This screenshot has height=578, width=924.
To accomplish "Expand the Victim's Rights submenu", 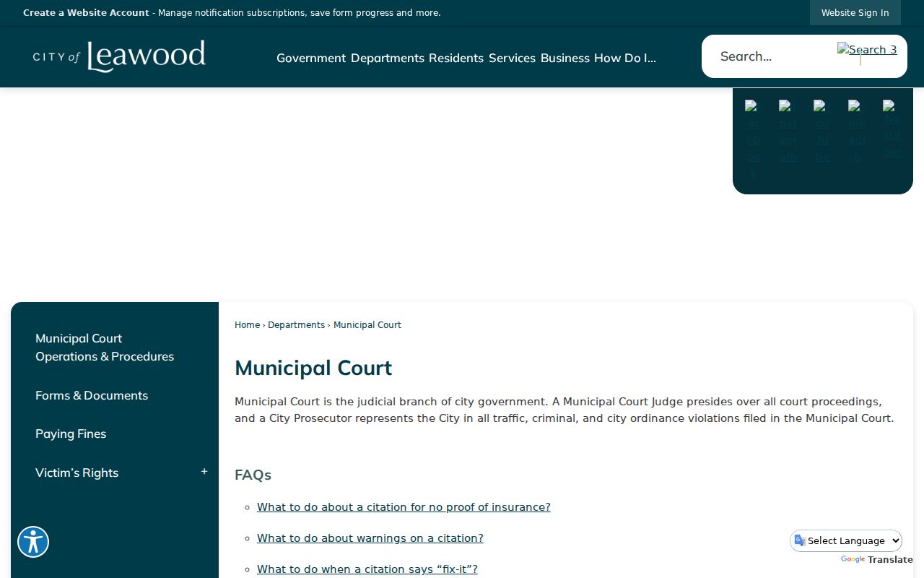I will pyautogui.click(x=204, y=472).
